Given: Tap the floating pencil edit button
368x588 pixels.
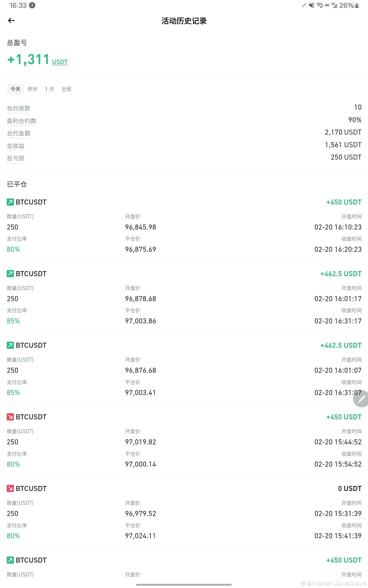Looking at the screenshot, I should (x=361, y=399).
